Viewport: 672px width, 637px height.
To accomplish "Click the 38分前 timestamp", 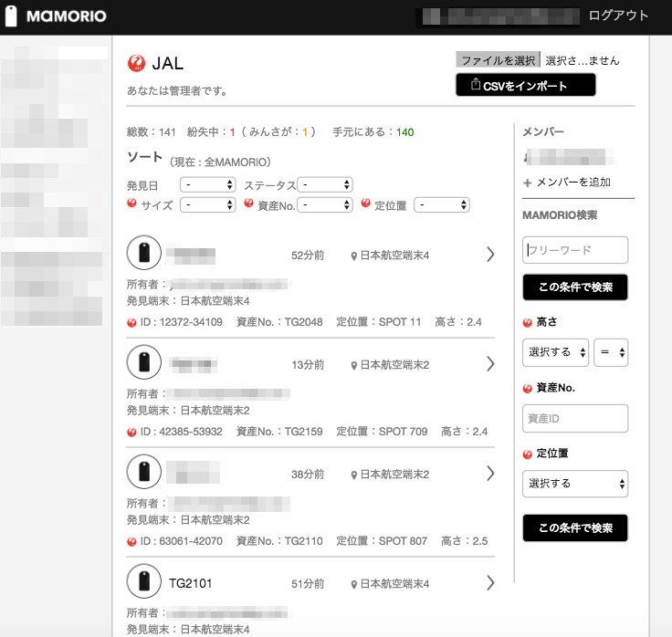I will click(308, 475).
